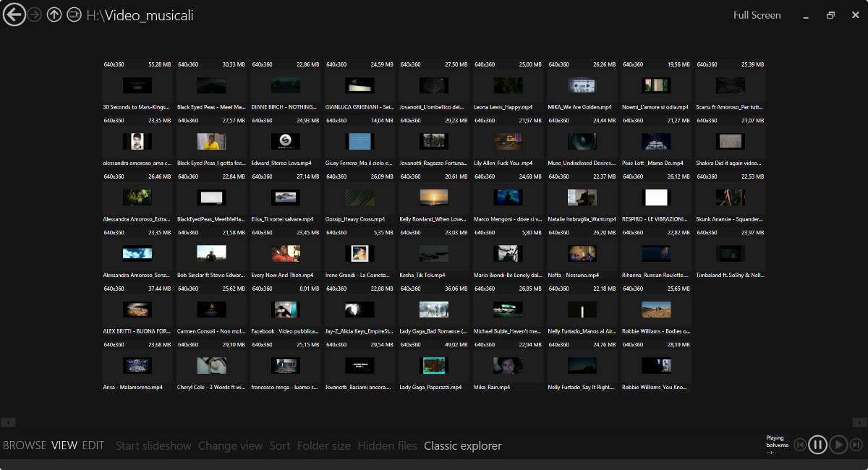This screenshot has height=470, width=868.
Task: Select alessandra amoroso_ama video thumbnail
Action: 137,142
